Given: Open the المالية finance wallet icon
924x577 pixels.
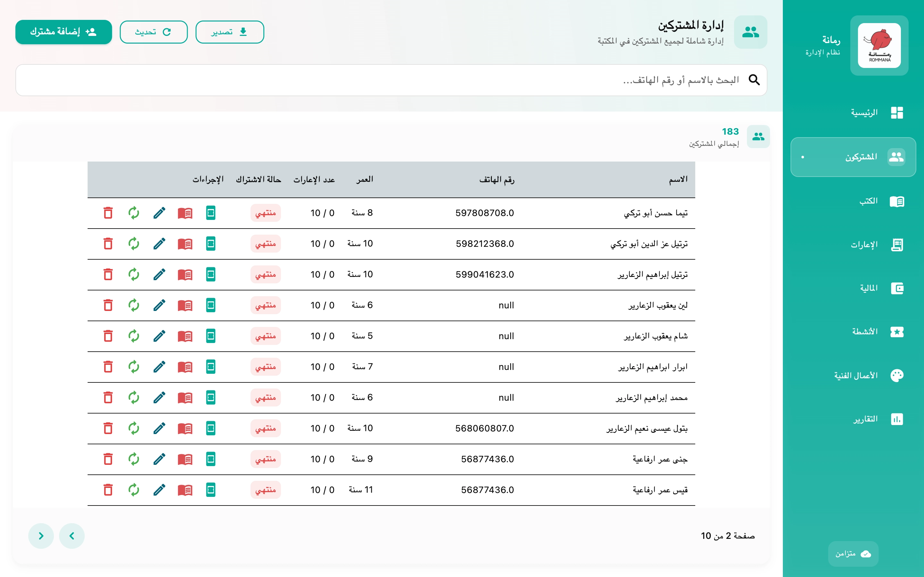Looking at the screenshot, I should [x=897, y=288].
